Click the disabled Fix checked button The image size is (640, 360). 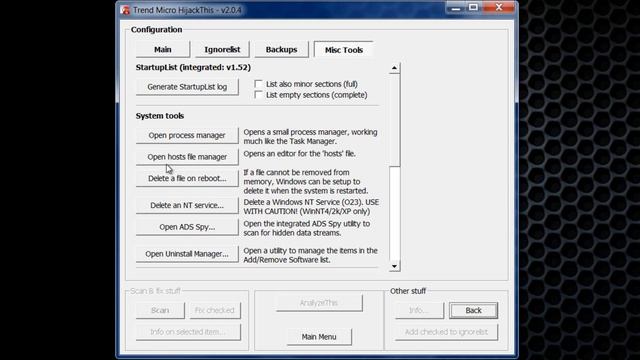coord(214,311)
